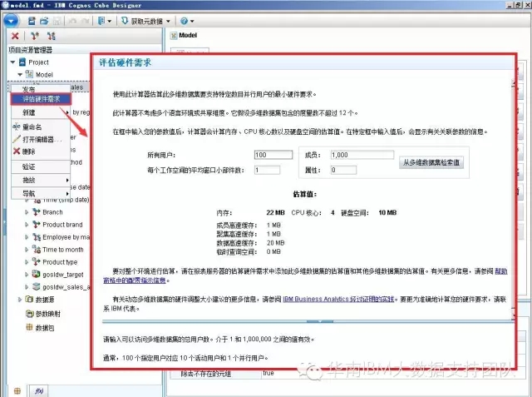
Task: Collapse the Project tree node
Action: (13, 62)
